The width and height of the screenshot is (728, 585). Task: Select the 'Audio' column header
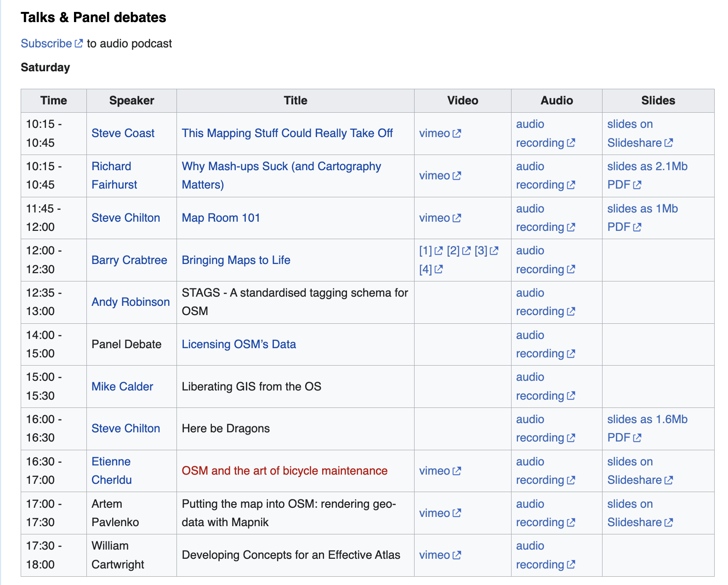coord(557,101)
